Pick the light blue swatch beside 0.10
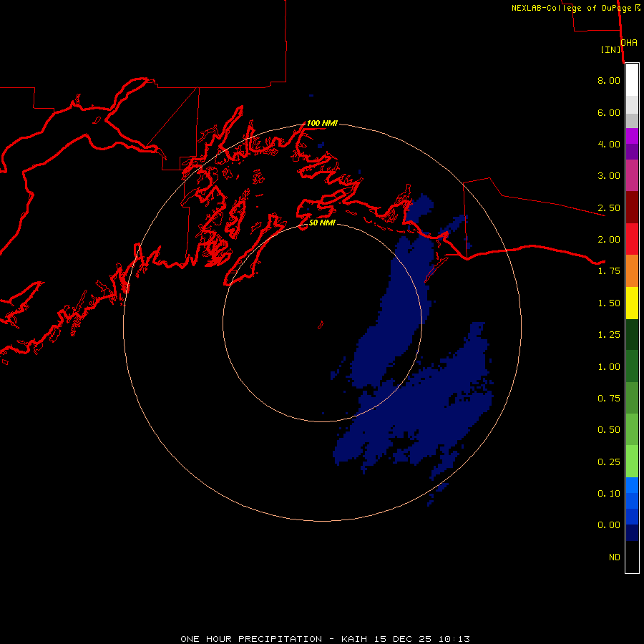This screenshot has width=644, height=644. tap(632, 485)
